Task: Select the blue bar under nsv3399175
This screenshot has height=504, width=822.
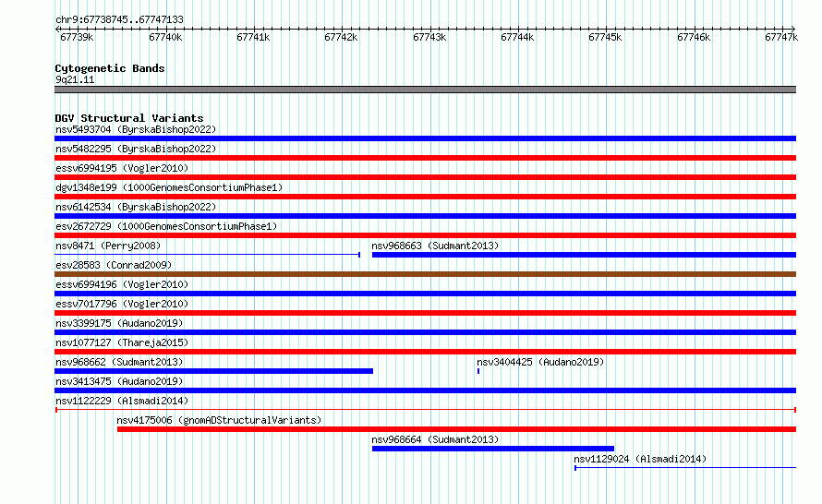Action: (425, 332)
